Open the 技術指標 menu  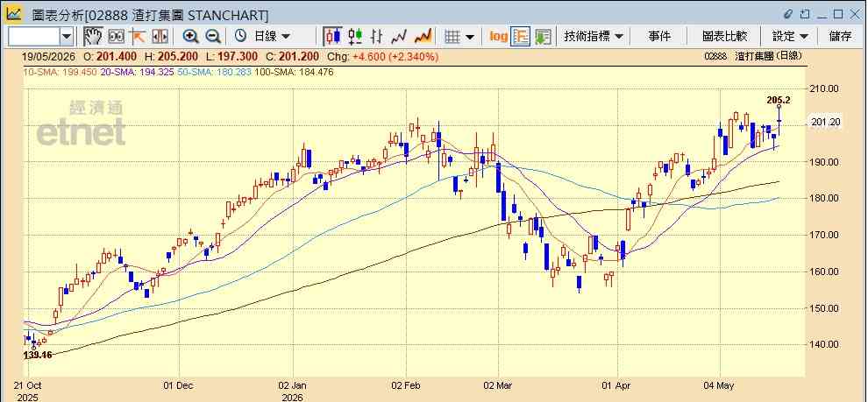[x=594, y=37]
